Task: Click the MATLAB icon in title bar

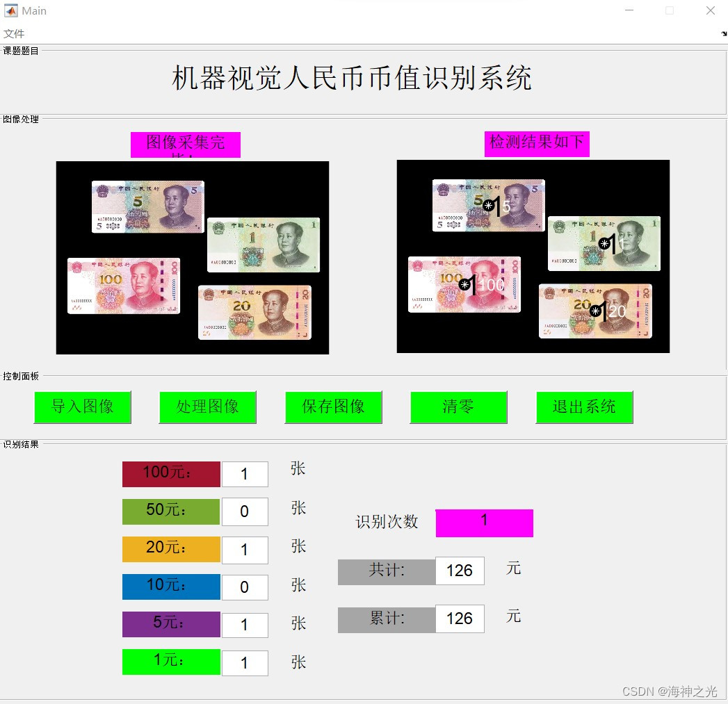Action: (10, 10)
